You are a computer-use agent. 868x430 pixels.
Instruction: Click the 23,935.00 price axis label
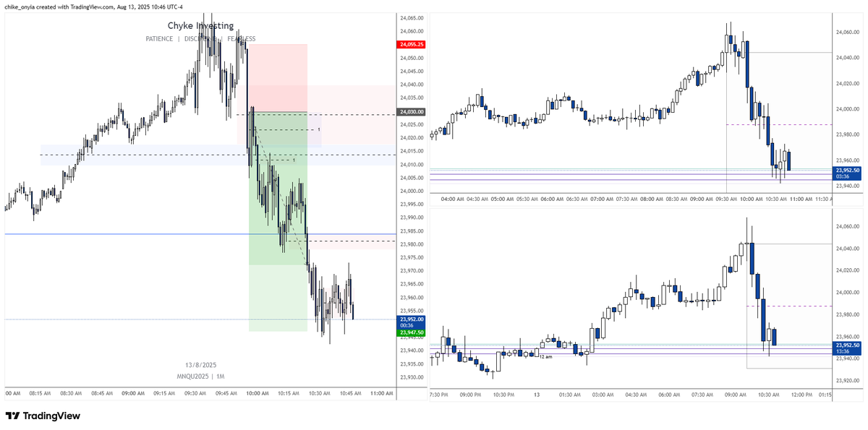click(411, 364)
